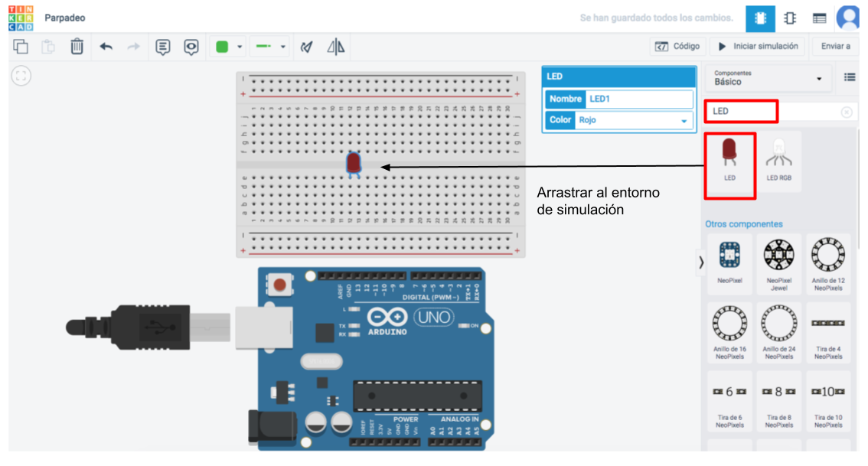Delete selection with trash can icon

point(77,47)
